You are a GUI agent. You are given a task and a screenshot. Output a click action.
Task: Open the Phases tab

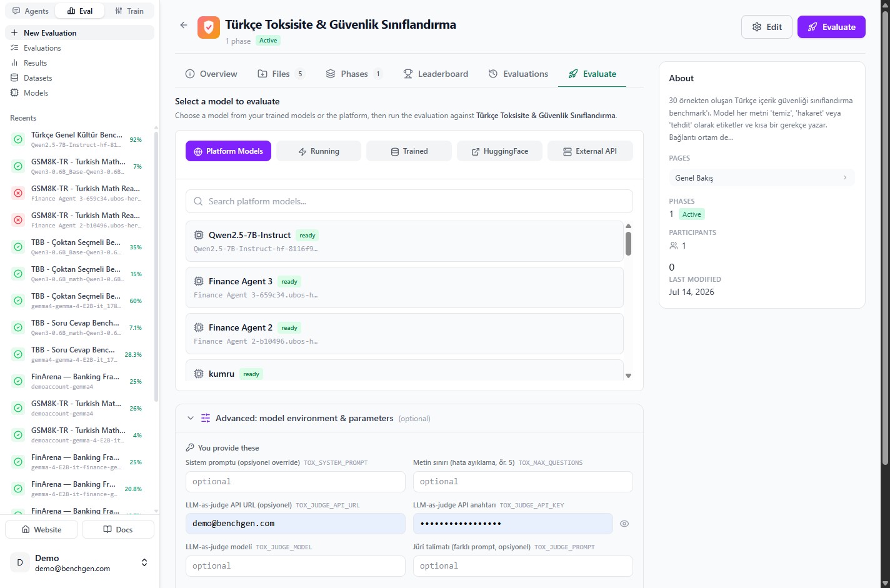[354, 74]
